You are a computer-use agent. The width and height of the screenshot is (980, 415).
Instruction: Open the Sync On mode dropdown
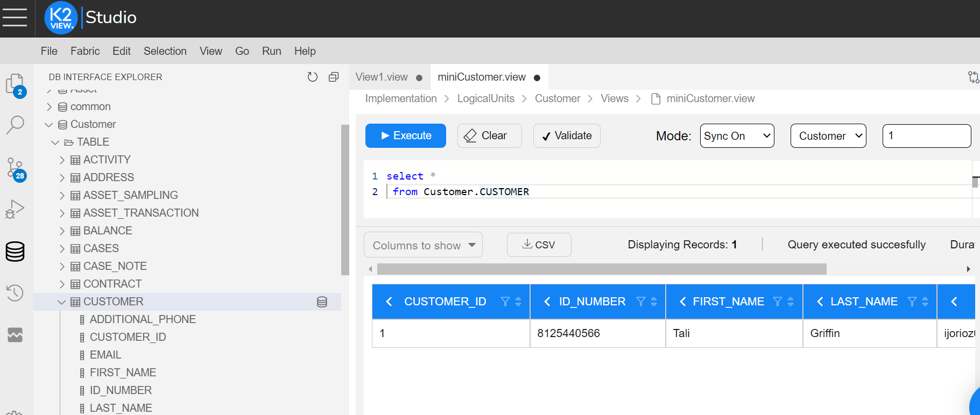pyautogui.click(x=737, y=136)
